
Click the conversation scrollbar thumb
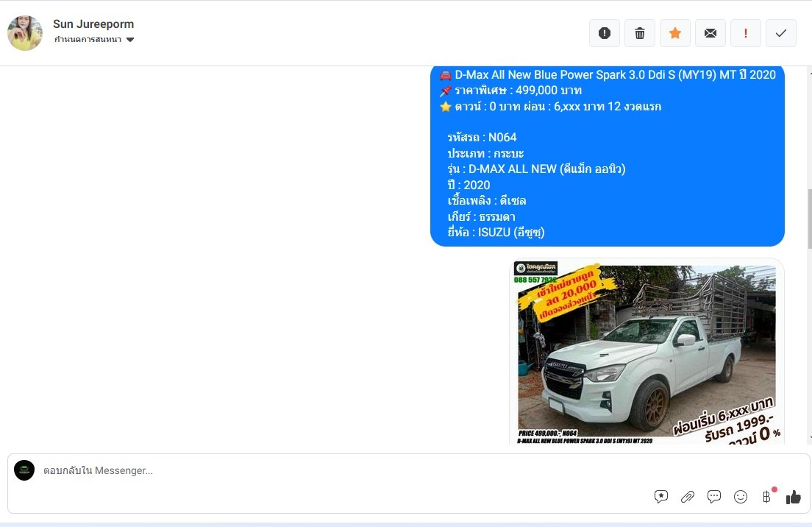click(809, 219)
